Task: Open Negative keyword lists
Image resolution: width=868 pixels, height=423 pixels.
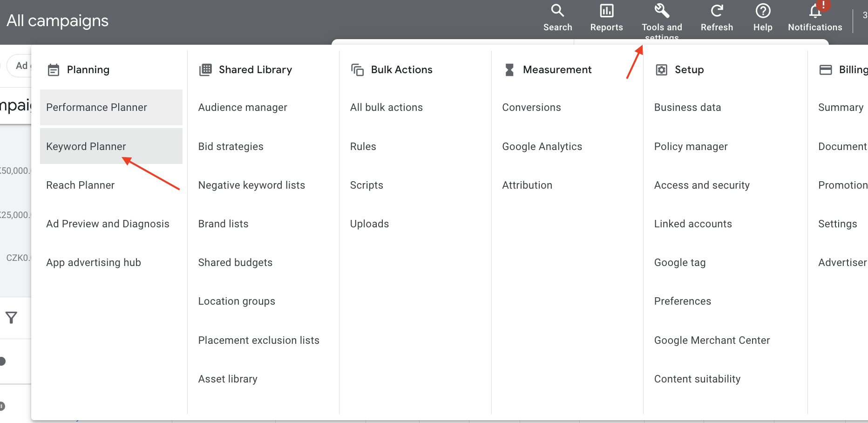Action: point(251,185)
